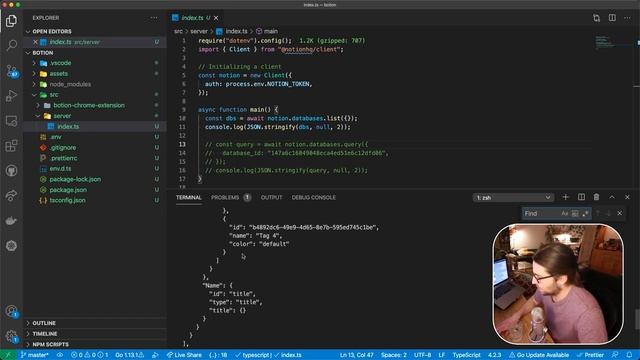Select index.ts in the file tree

click(x=95, y=127)
